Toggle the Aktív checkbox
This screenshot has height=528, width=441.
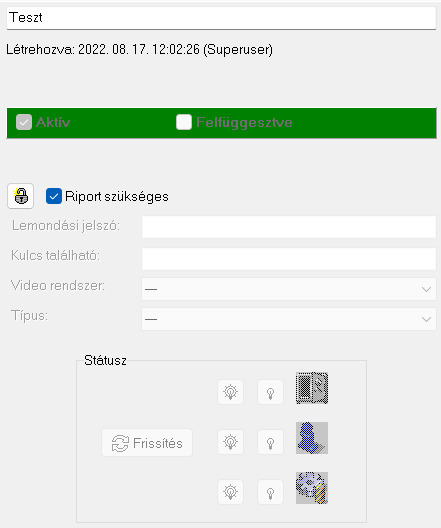[x=24, y=122]
